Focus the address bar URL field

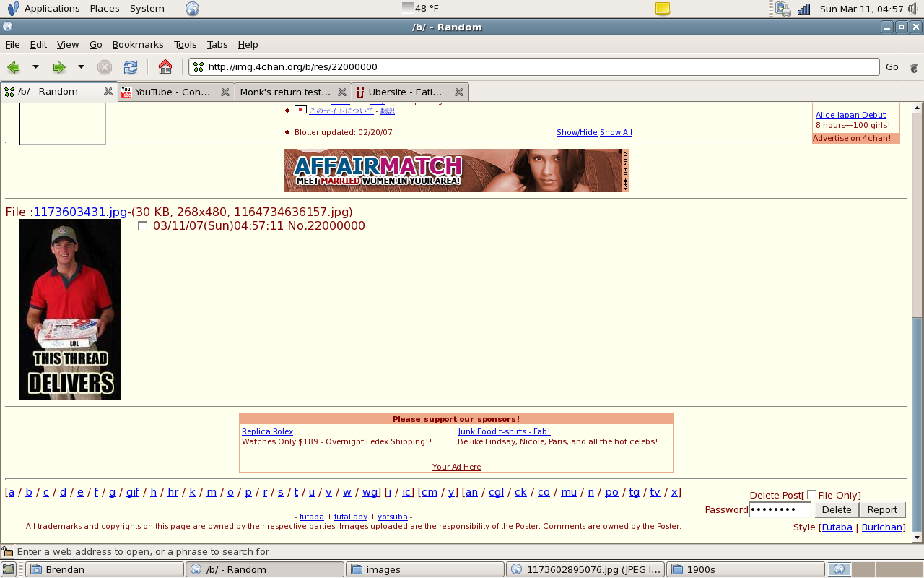click(x=534, y=67)
